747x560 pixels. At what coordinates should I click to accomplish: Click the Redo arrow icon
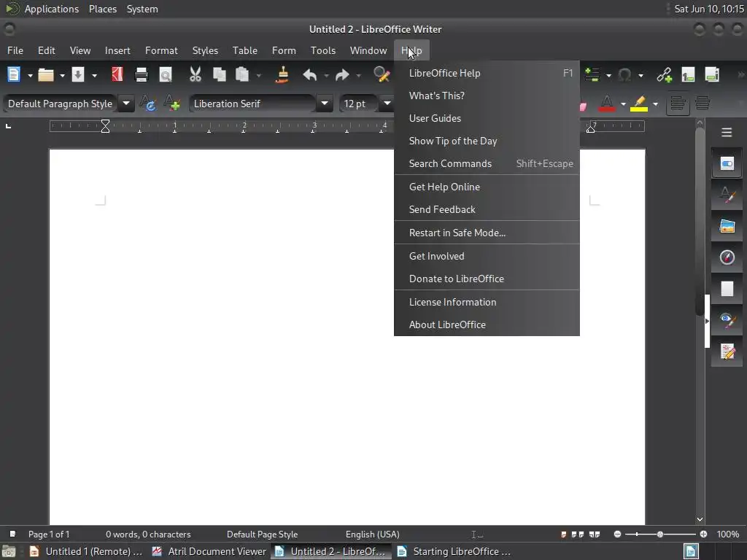coord(342,75)
